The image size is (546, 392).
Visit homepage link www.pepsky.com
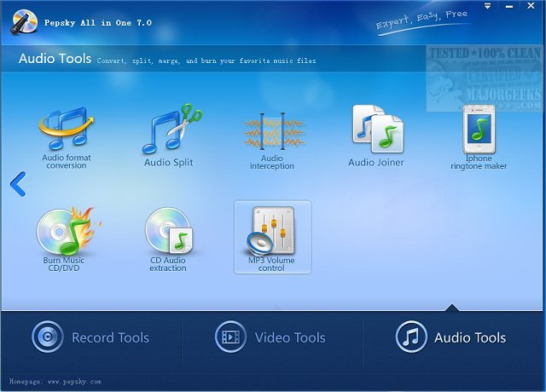click(74, 382)
